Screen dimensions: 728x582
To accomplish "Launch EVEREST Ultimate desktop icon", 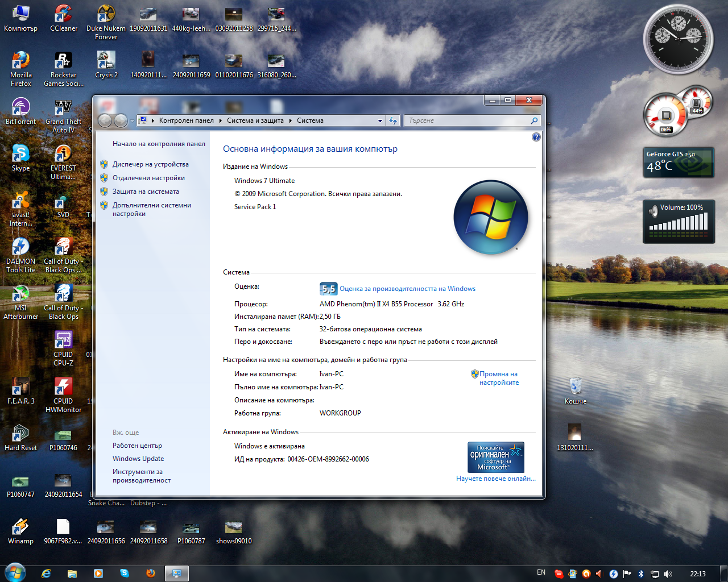I will click(x=63, y=162).
